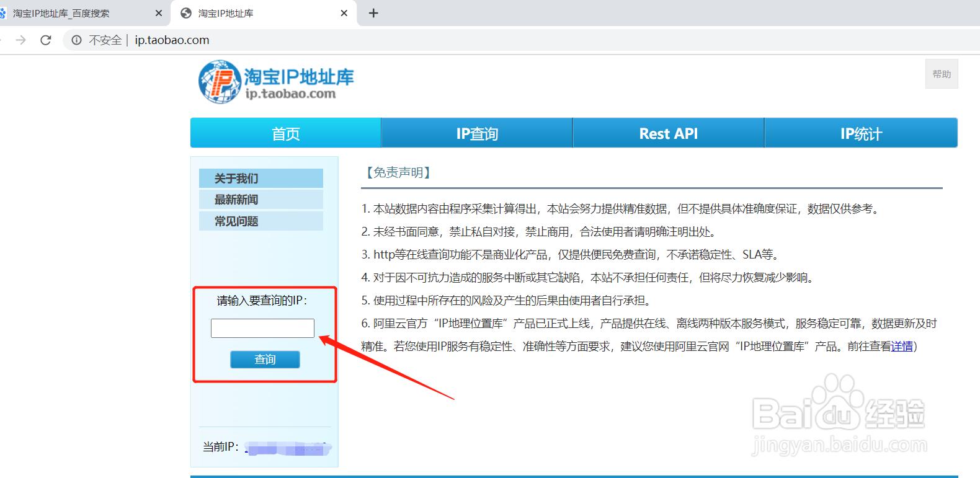This screenshot has height=478, width=980.
Task: Select 最新新闻 in sidebar
Action: [261, 200]
